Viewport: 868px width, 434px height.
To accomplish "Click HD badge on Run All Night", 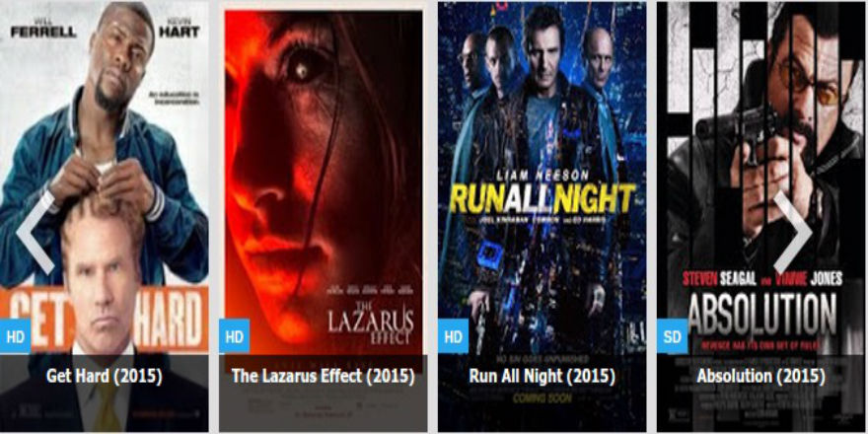I will click(454, 336).
